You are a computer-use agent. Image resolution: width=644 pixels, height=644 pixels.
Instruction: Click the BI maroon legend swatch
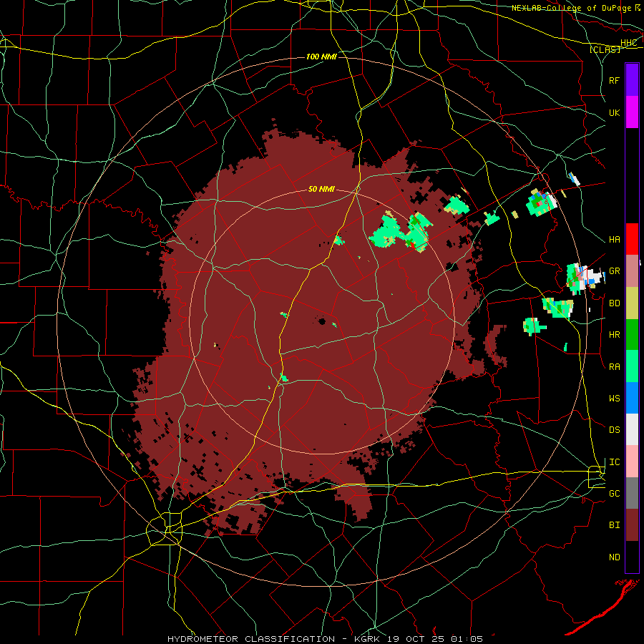[632, 525]
